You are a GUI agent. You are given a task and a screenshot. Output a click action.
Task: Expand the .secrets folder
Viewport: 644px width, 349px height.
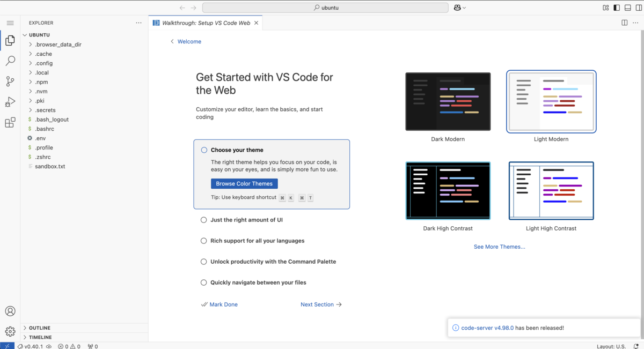[31, 110]
